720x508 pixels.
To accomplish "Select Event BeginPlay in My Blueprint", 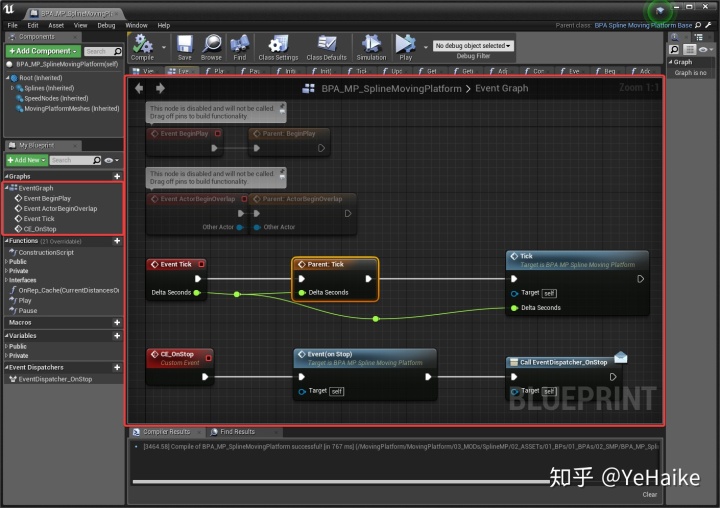I will (47, 198).
